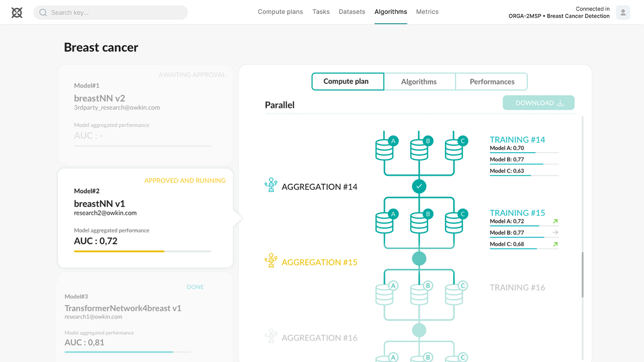Viewport: 644px width, 362px height.
Task: Click the AWAITING APPROVAL status label
Action: click(x=192, y=75)
